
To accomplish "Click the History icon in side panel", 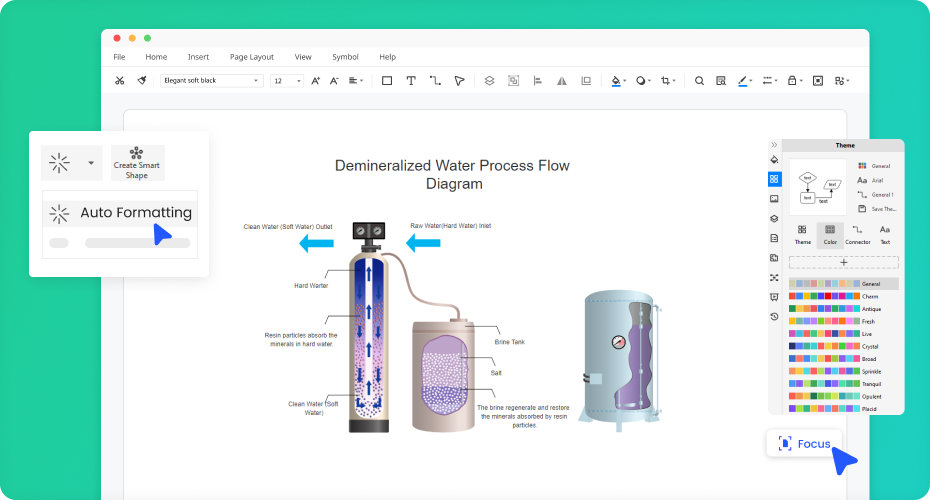I will [774, 316].
